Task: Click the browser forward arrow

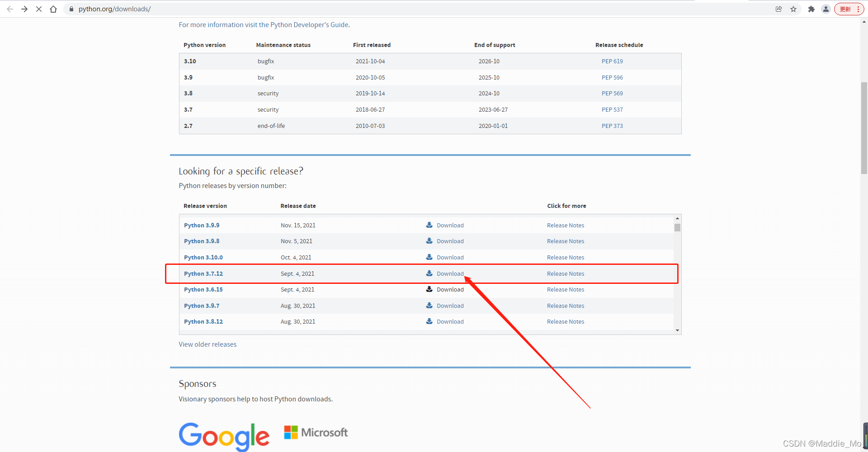Action: pos(24,9)
